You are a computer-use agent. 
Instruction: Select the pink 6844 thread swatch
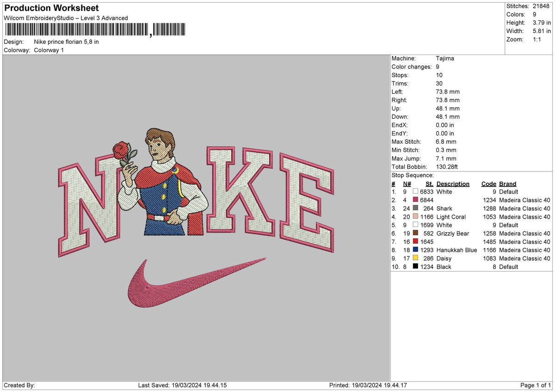click(416, 200)
